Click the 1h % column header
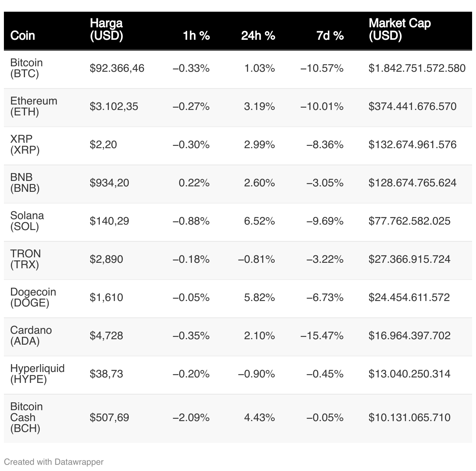Viewport: 476px width, 471px height. (196, 35)
